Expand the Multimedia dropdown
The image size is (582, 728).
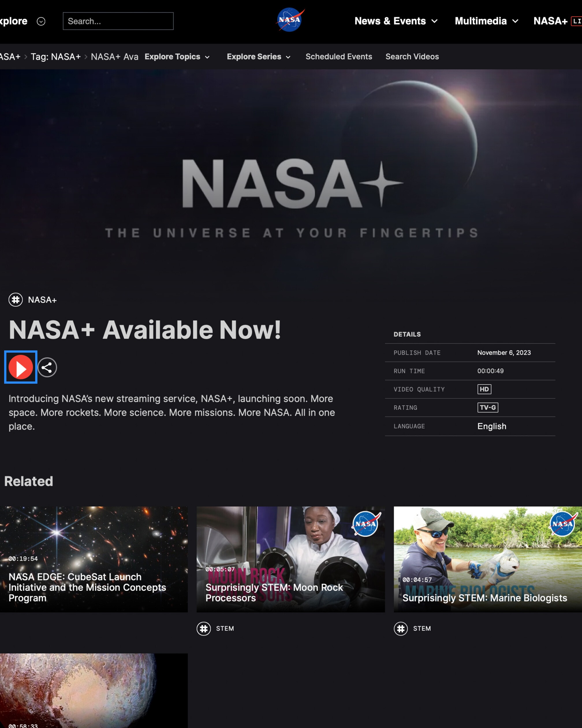click(486, 21)
